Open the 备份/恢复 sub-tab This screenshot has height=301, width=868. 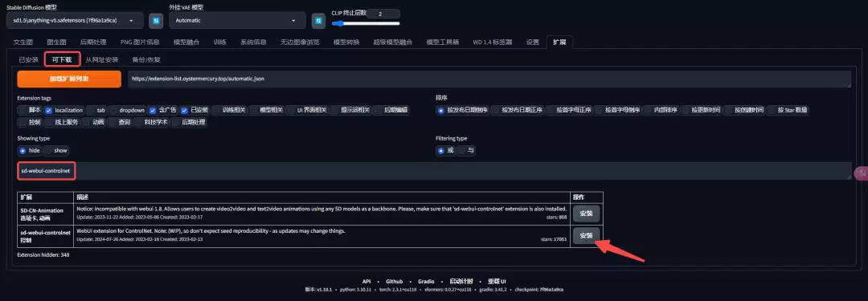pos(146,59)
